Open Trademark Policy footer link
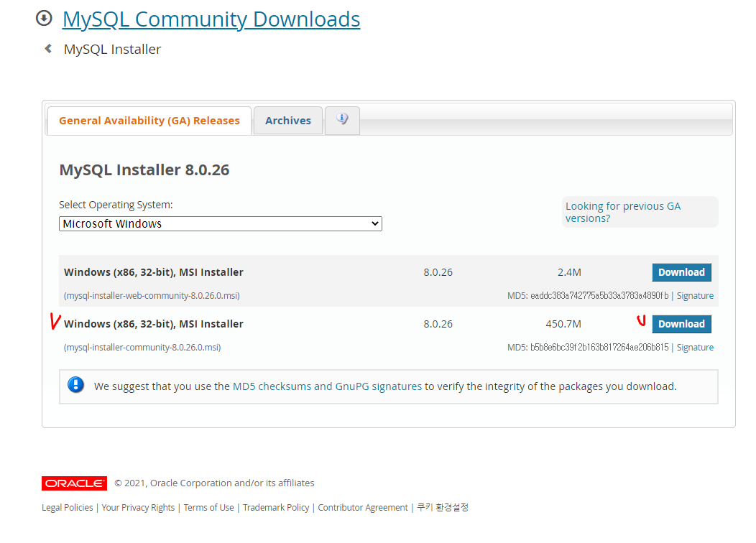756x543 pixels. [276, 507]
